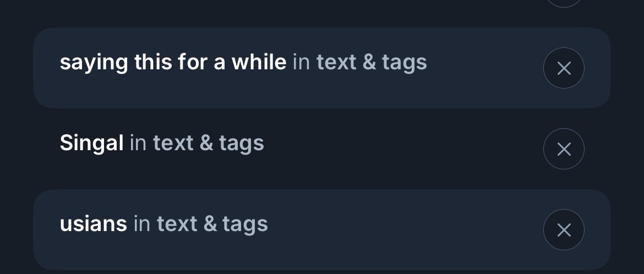Image resolution: width=644 pixels, height=274 pixels.
Task: Click the word 'tags' in the usians row
Action: pyautogui.click(x=245, y=225)
